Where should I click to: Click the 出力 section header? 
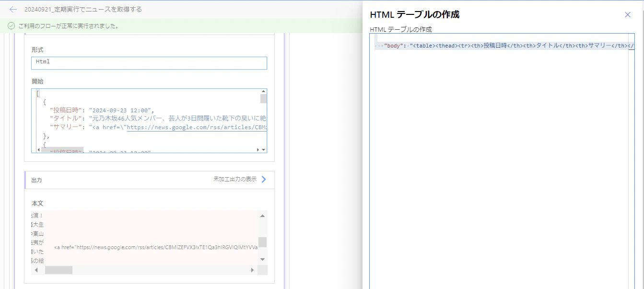point(149,180)
